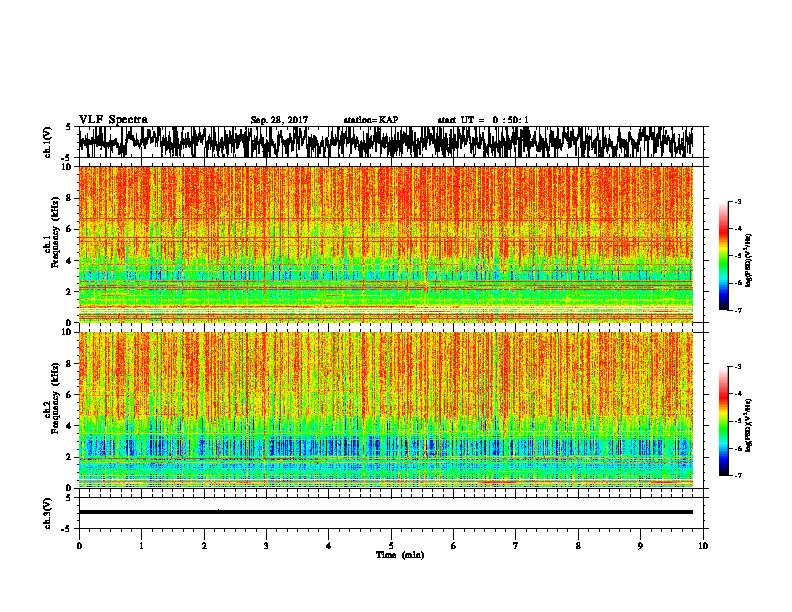Click time axis tick label "4"

click(329, 546)
